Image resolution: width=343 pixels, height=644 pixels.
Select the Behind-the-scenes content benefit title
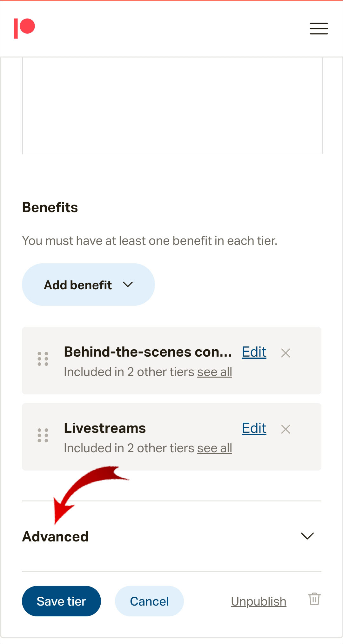pos(148,352)
